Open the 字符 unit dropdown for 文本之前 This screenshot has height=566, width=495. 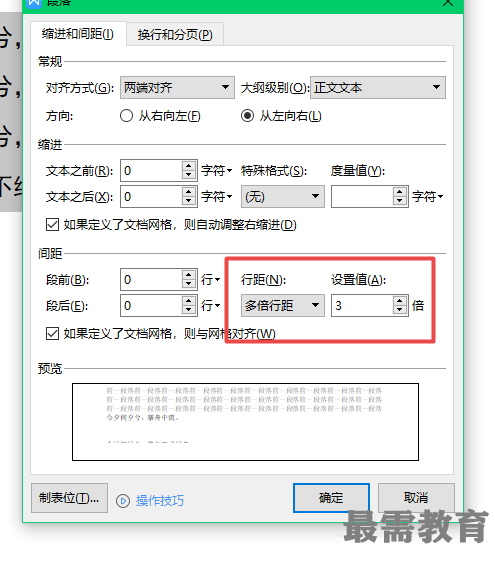coord(217,170)
